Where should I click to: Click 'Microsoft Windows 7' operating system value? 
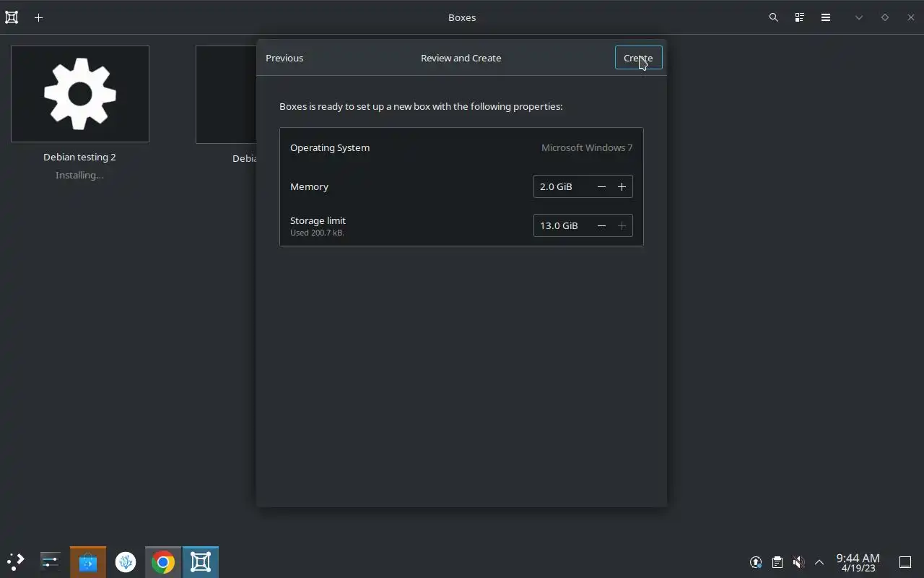coord(587,147)
